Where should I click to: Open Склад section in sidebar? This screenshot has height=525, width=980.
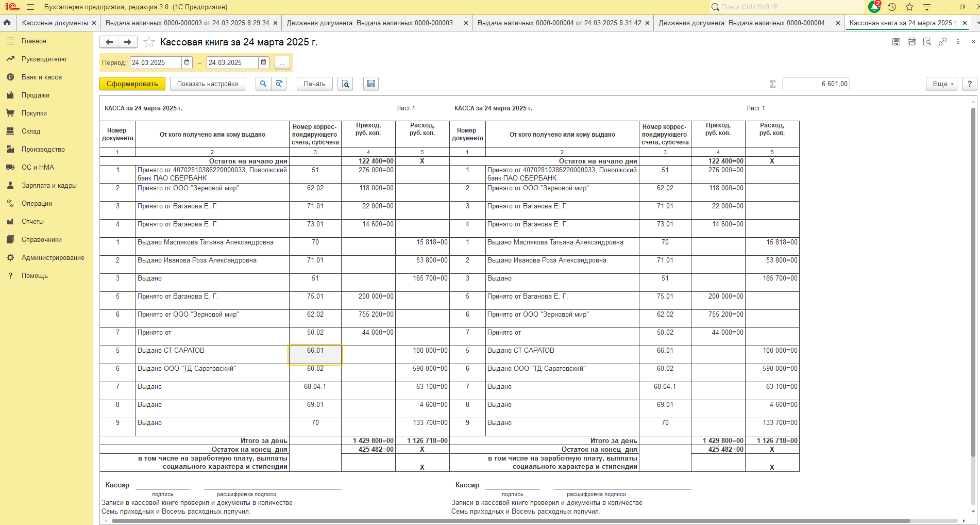point(31,131)
